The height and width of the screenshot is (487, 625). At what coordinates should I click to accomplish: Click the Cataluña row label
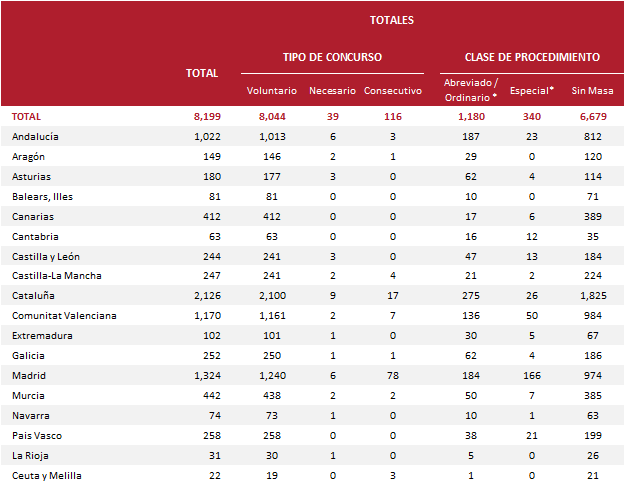[33, 296]
